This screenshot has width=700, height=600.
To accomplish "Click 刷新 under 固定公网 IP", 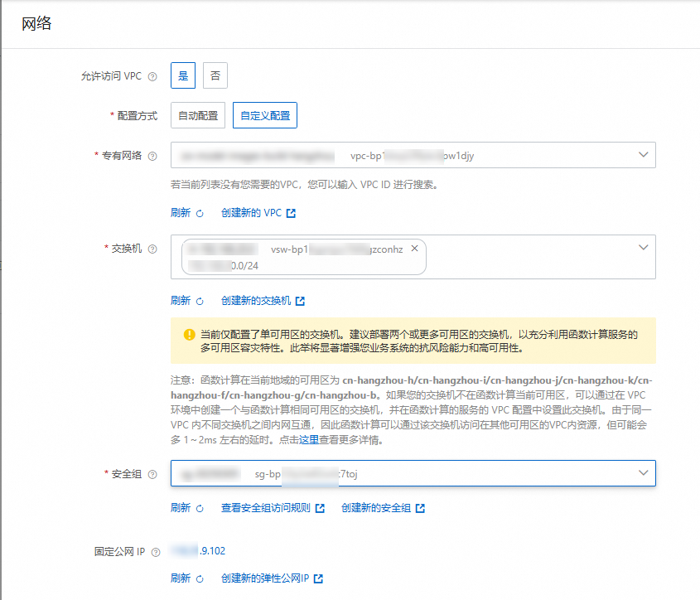I will click(x=181, y=578).
